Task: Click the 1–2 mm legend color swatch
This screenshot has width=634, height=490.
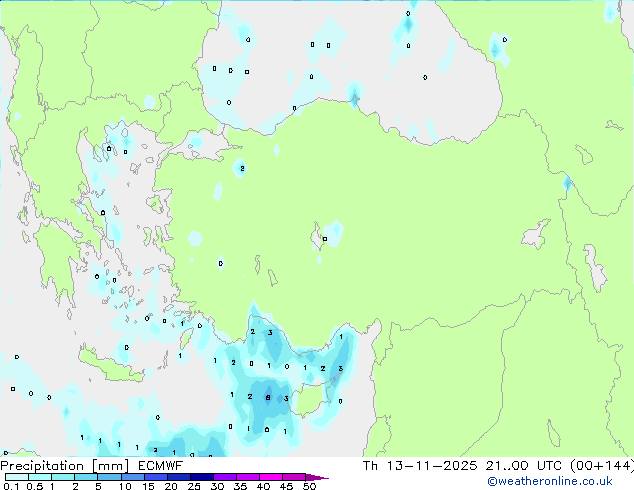Action: tap(63, 477)
